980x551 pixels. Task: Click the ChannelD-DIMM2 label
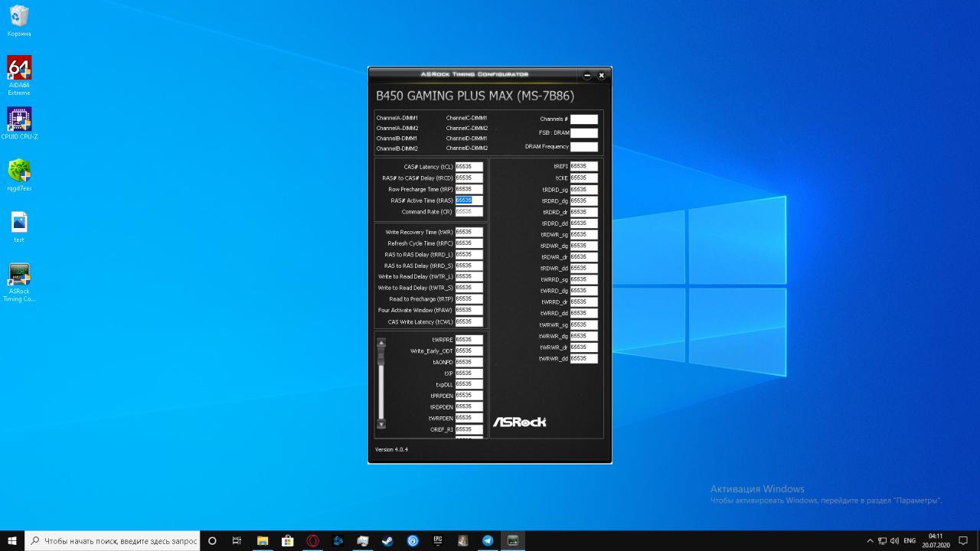pos(467,148)
